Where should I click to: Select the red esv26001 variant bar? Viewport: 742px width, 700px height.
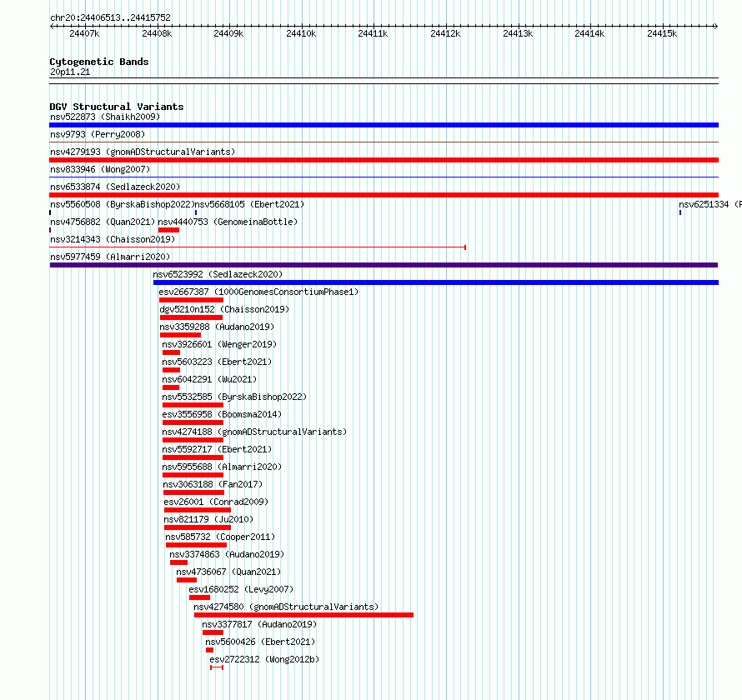(x=198, y=510)
